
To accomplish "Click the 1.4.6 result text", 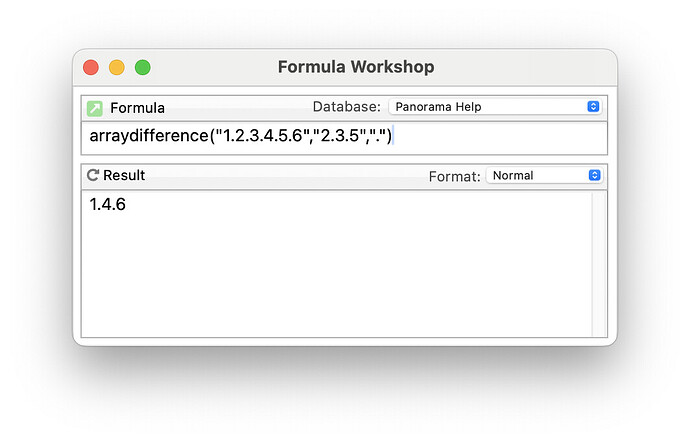I will click(108, 205).
